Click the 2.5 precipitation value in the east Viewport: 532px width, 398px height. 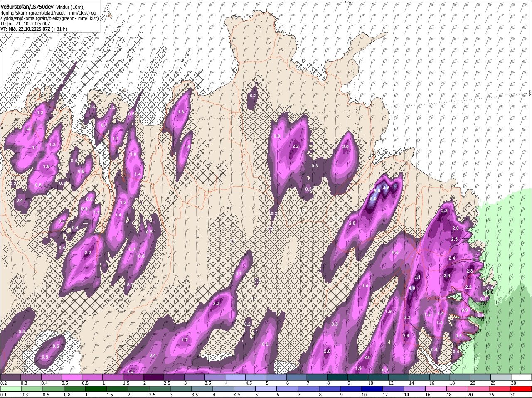[454, 239]
